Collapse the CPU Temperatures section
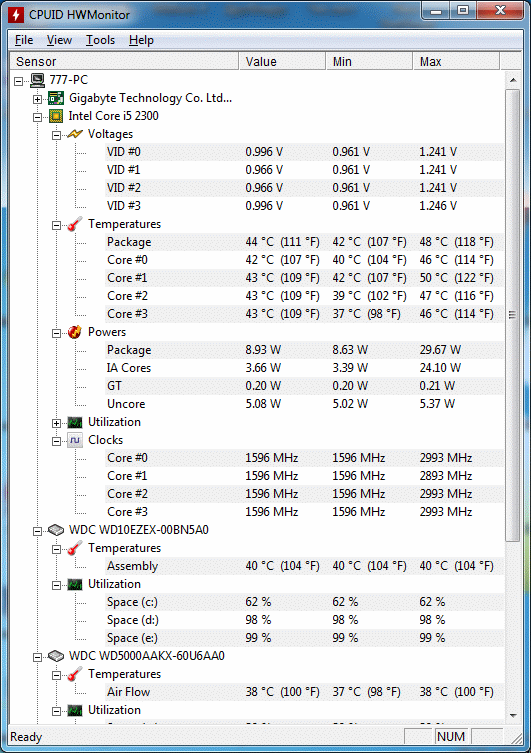The width and height of the screenshot is (531, 753). coord(57,225)
